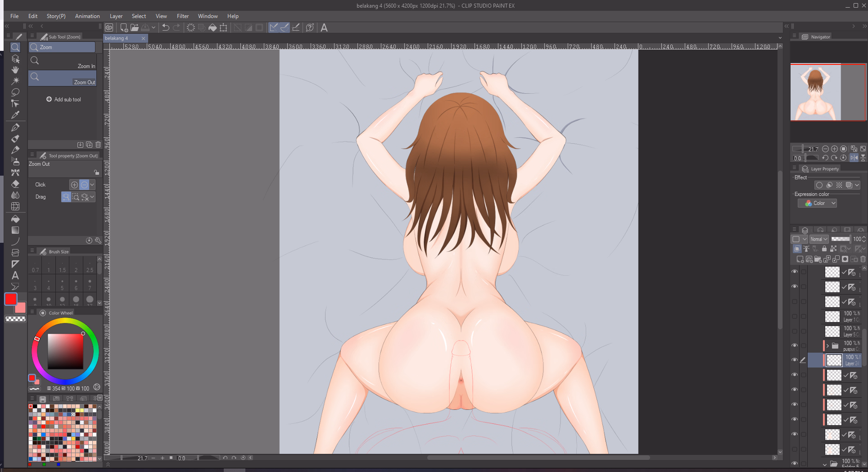868x472 pixels.
Task: Open the Filter menu
Action: click(182, 16)
